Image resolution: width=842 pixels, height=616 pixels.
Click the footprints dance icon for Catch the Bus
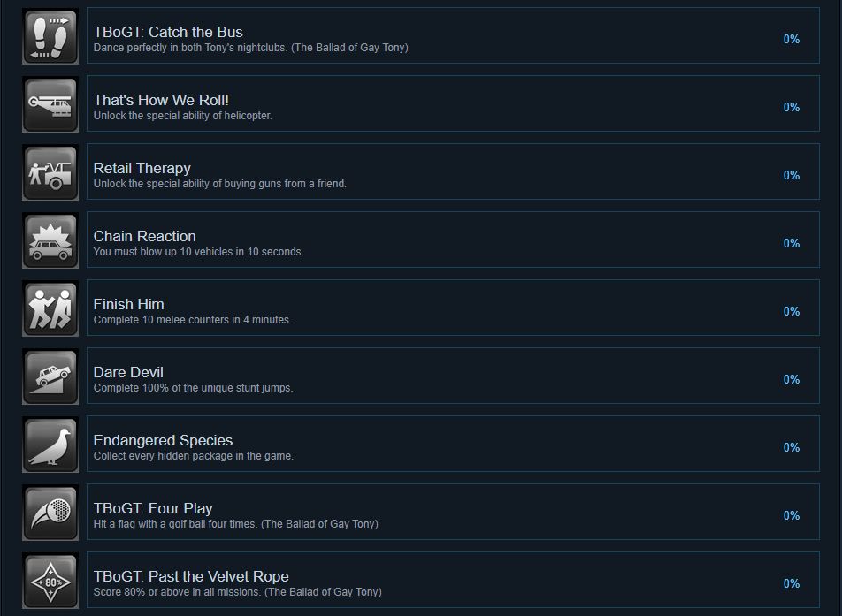50,36
